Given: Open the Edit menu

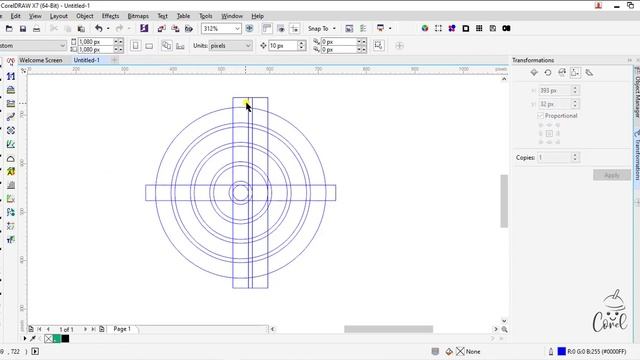Looking at the screenshot, I should pos(16,16).
